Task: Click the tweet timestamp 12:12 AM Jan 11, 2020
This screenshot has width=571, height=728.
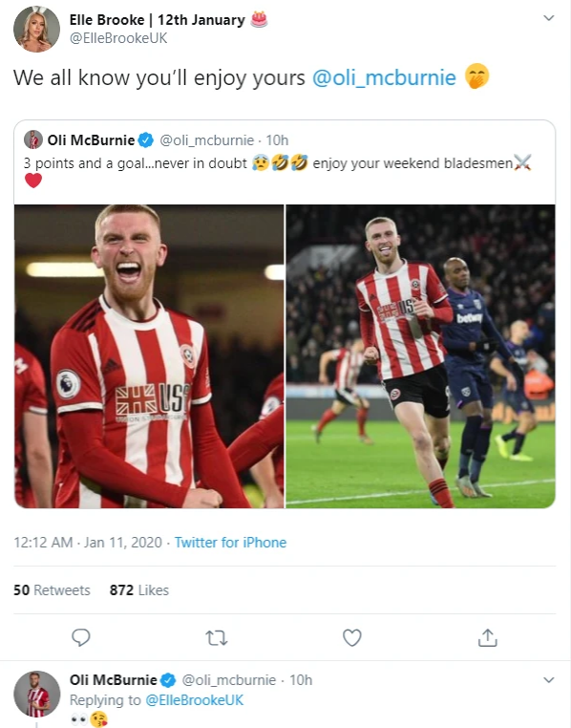Action: (x=88, y=543)
